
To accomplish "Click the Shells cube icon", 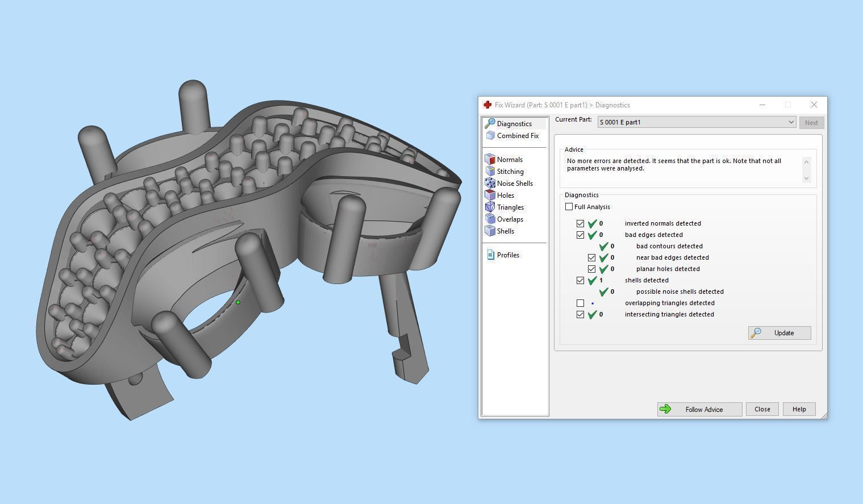I will pyautogui.click(x=490, y=231).
